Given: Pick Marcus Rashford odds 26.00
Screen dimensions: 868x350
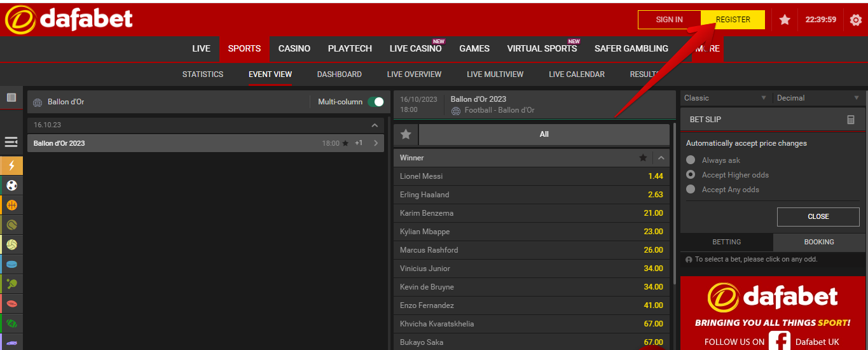Looking at the screenshot, I should (653, 250).
